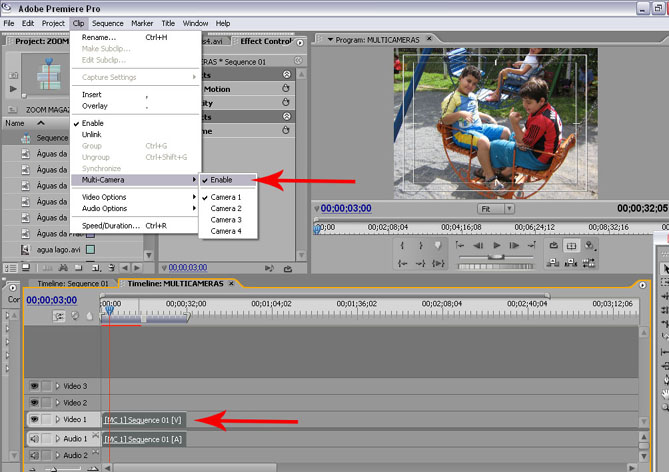Mute Audio 1 track speaker toggle

tap(34, 439)
